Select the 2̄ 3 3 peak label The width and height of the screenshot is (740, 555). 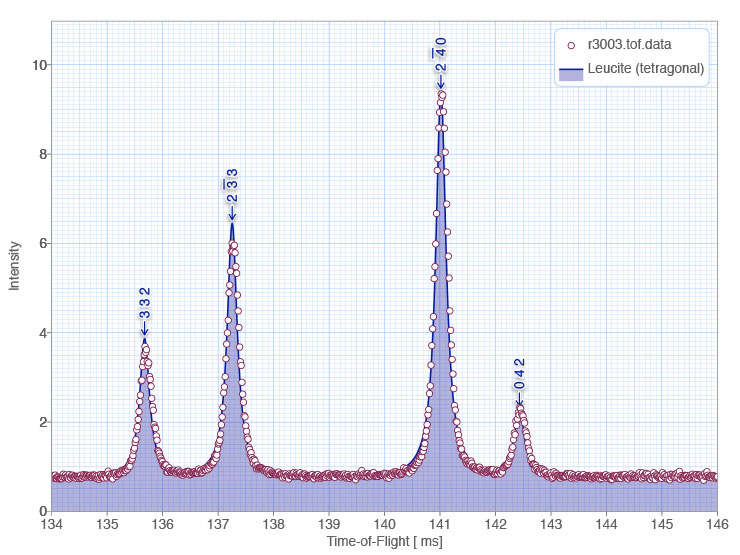point(232,186)
